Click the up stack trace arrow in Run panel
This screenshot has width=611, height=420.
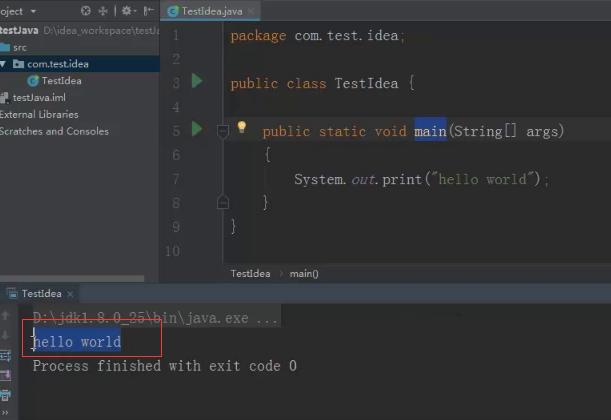click(5, 315)
